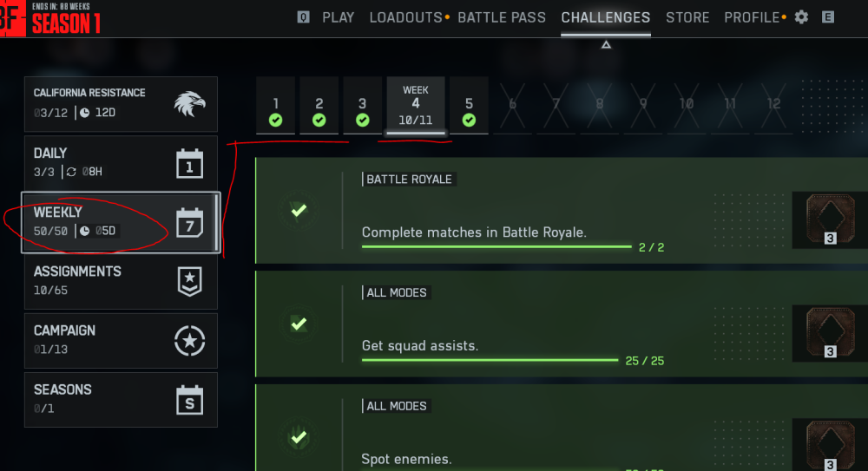Viewport: 868px width, 471px height.
Task: Click the Daily calendar icon
Action: 189,163
